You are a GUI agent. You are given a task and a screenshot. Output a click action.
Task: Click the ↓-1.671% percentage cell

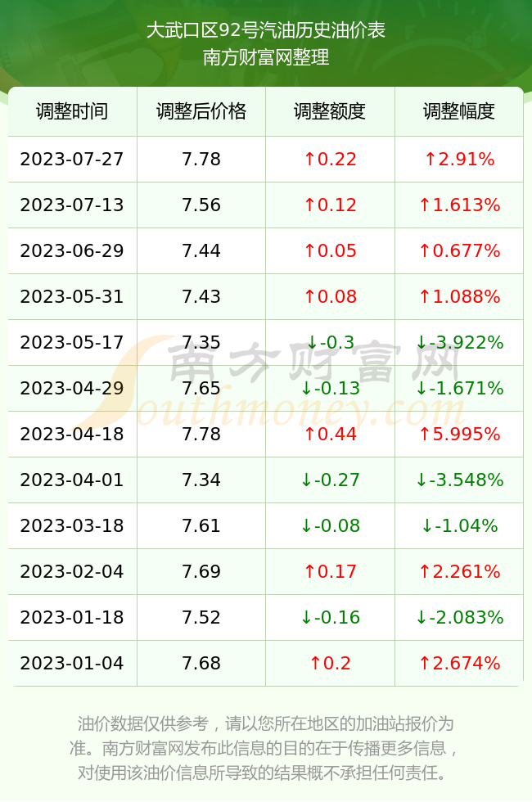click(x=459, y=389)
